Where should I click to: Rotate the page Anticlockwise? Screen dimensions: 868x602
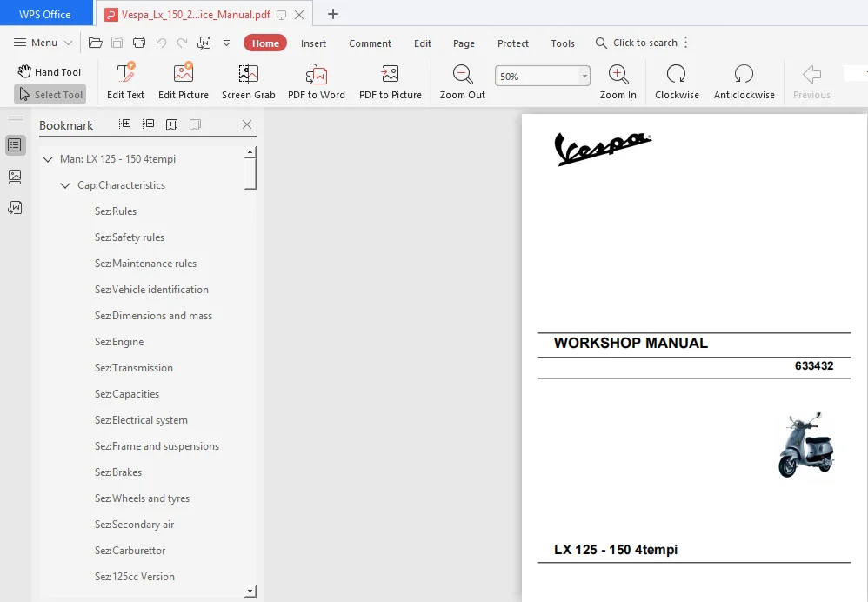[x=744, y=81]
